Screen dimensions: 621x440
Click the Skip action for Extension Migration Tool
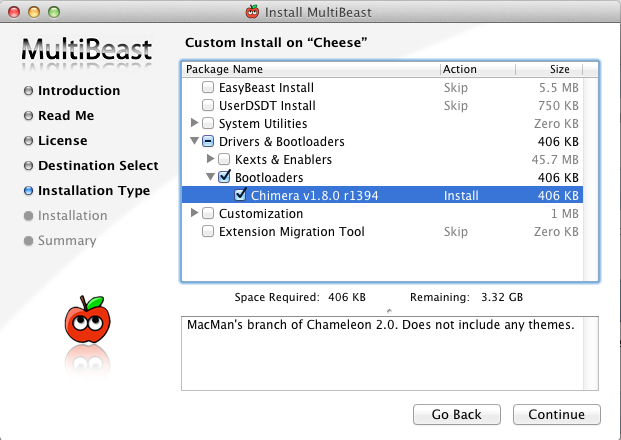point(455,232)
